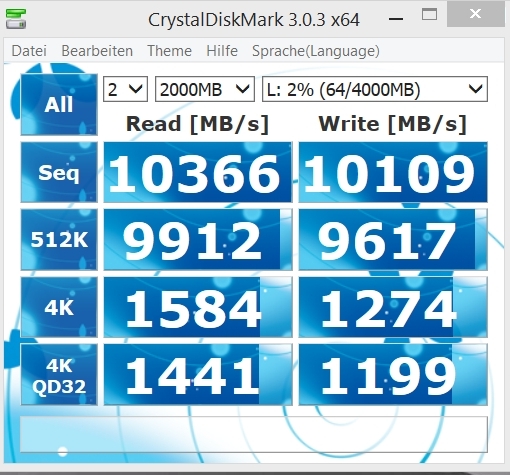Start the 4K benchmark test
This screenshot has width=510, height=475.
point(59,307)
